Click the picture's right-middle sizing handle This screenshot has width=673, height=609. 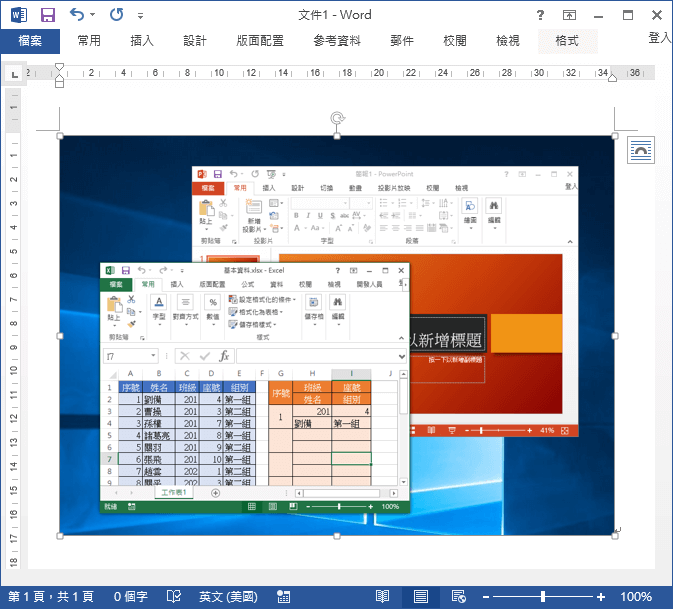click(x=615, y=336)
